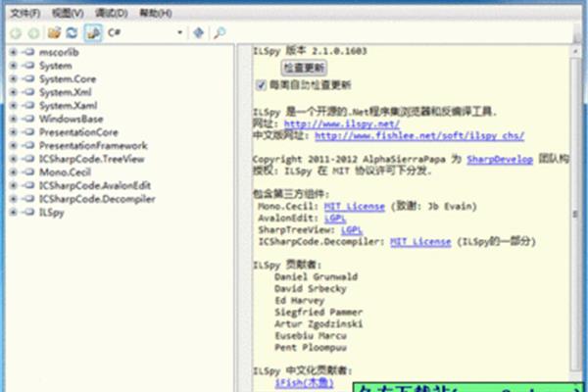Click the System.Core assembly icon
The height and width of the screenshot is (392, 588).
28,78
